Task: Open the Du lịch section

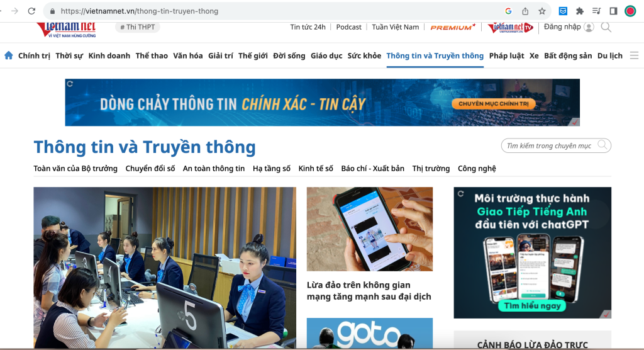Action: click(610, 55)
